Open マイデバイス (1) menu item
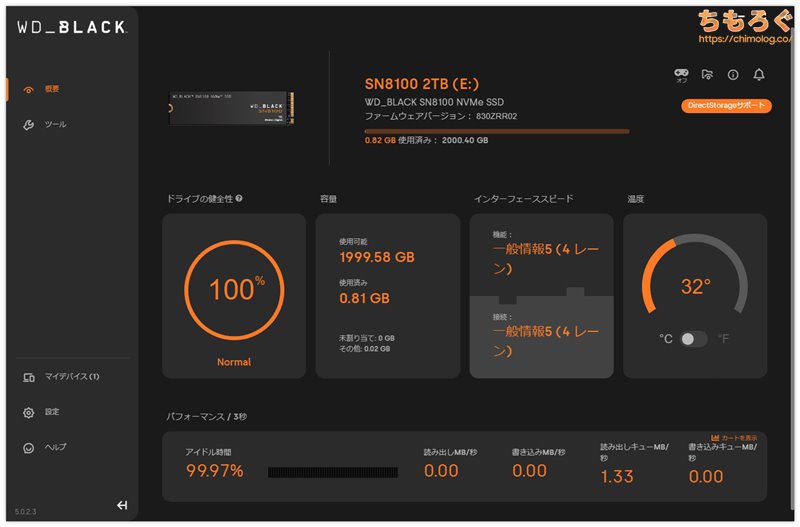 click(x=72, y=377)
